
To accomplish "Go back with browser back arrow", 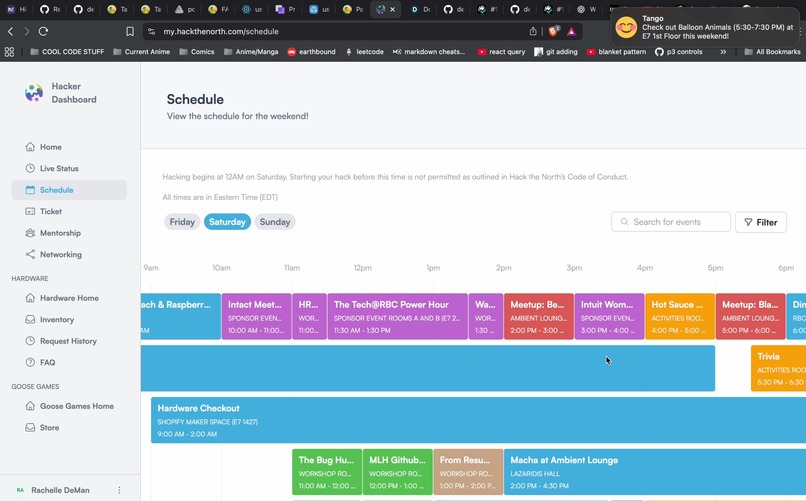I will click(10, 31).
